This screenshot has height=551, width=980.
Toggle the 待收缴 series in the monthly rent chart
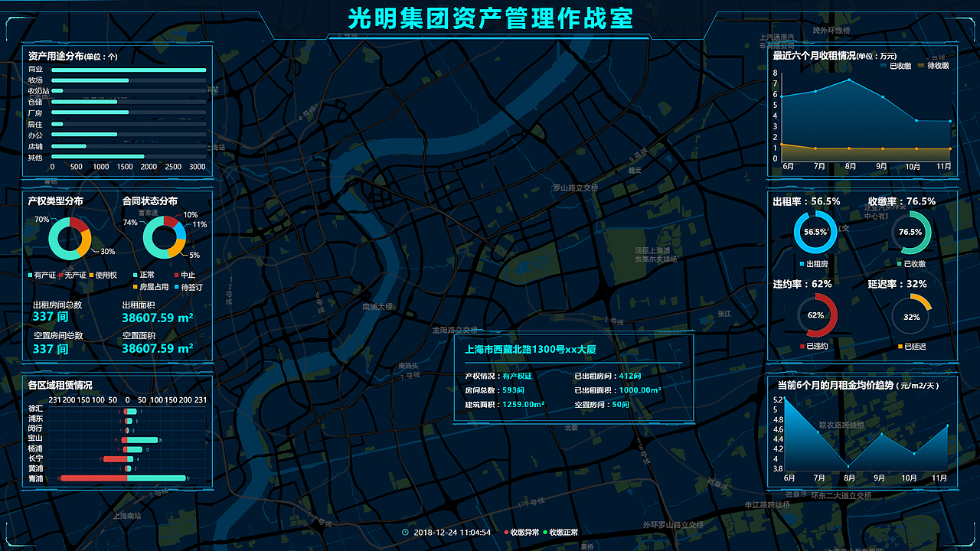(920, 66)
